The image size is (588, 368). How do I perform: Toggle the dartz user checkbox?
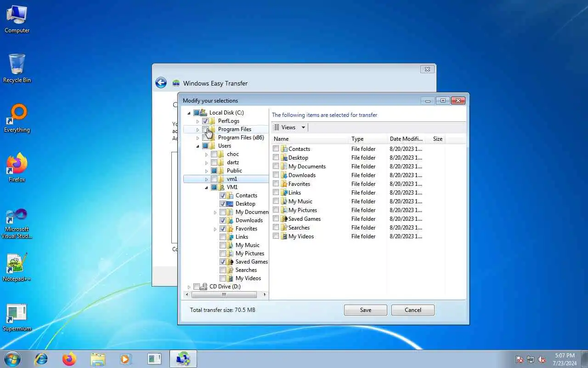[214, 162]
